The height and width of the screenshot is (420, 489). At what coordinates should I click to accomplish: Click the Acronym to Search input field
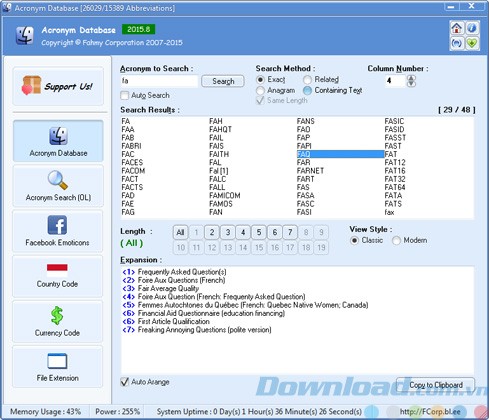[x=159, y=81]
